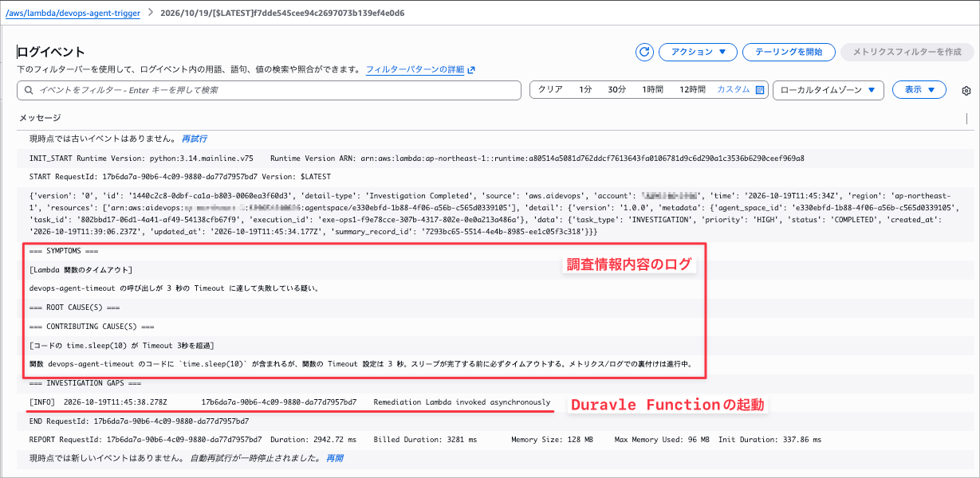This screenshot has width=980, height=478.
Task: Open the settings gear icon
Action: 966,90
